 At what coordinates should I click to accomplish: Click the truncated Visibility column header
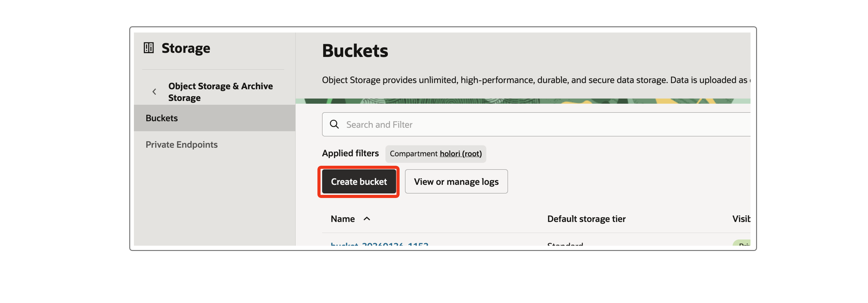click(x=741, y=219)
